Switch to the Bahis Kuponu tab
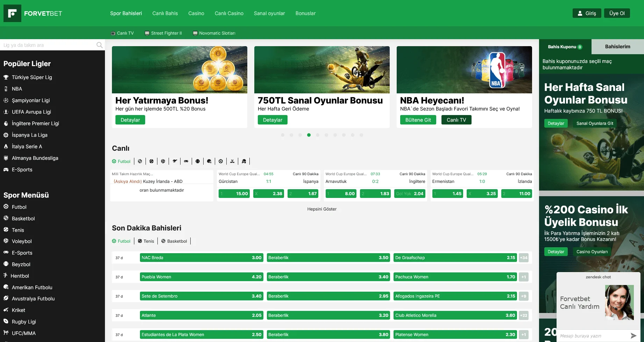644x342 pixels. [x=565, y=47]
